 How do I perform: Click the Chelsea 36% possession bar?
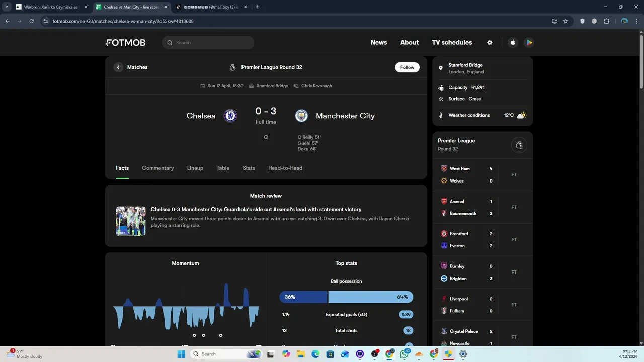pos(303,297)
